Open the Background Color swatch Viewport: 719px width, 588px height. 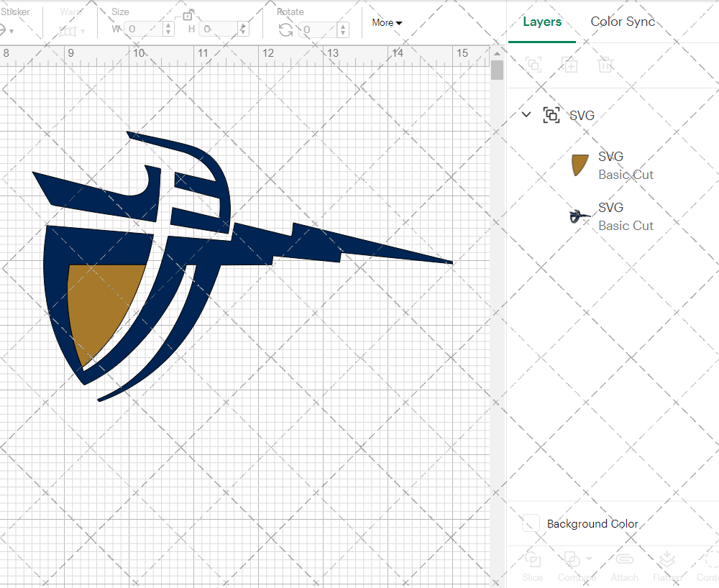pyautogui.click(x=531, y=523)
